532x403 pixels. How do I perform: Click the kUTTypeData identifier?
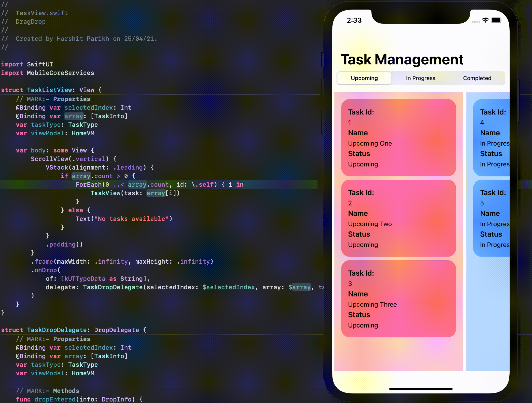coord(85,279)
